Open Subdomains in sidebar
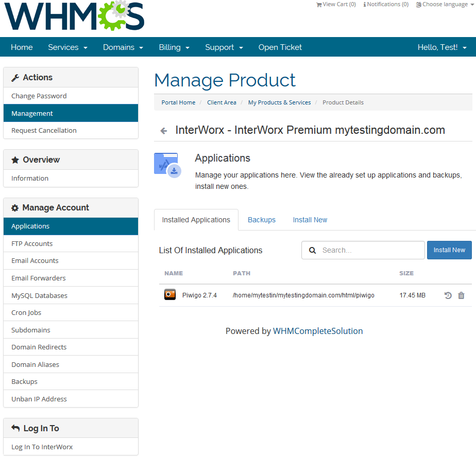Image resolution: width=476 pixels, height=458 pixels. click(x=71, y=330)
